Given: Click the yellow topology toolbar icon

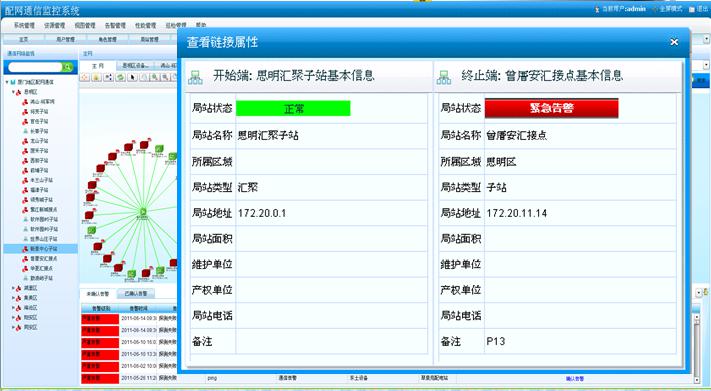Looking at the screenshot, I should tap(97, 78).
